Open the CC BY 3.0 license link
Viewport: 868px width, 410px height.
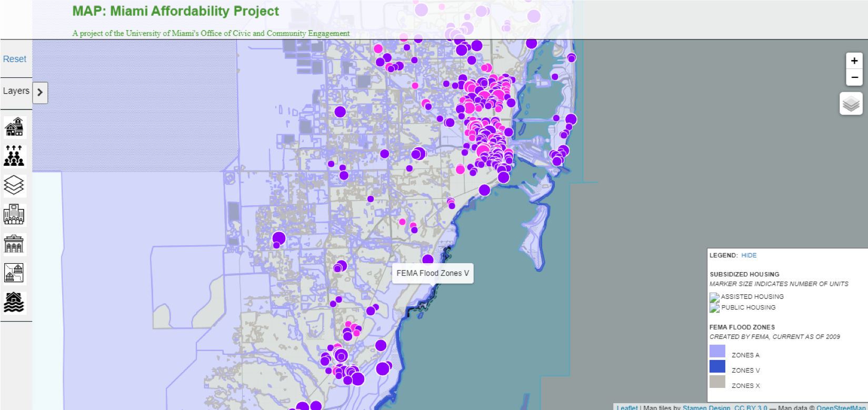coord(751,407)
